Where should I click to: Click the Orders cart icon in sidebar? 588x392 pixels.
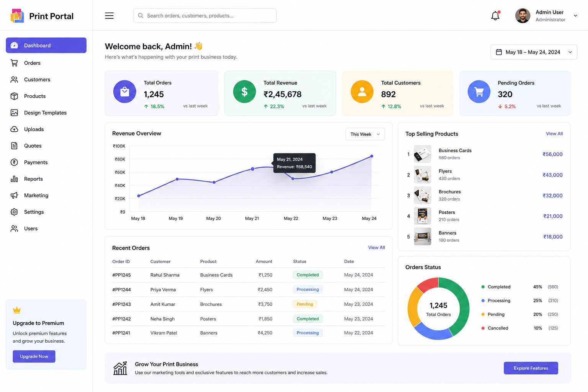point(14,63)
